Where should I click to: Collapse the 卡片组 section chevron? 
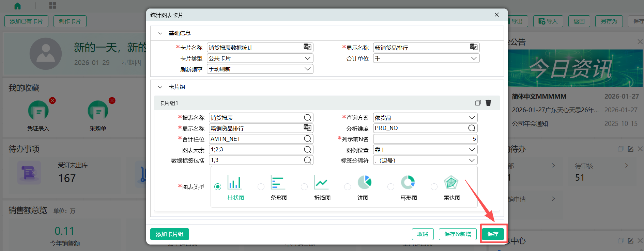[x=160, y=87]
